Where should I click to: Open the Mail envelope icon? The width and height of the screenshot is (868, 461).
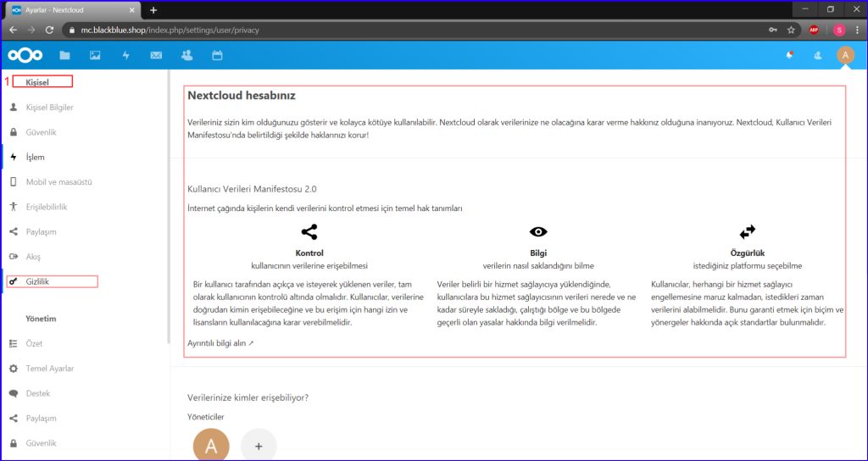click(x=156, y=55)
